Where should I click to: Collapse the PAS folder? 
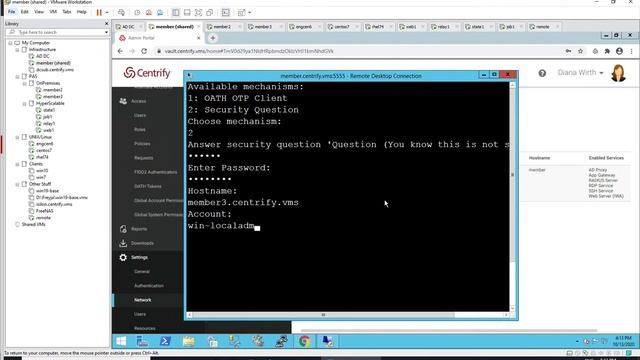coord(17,77)
